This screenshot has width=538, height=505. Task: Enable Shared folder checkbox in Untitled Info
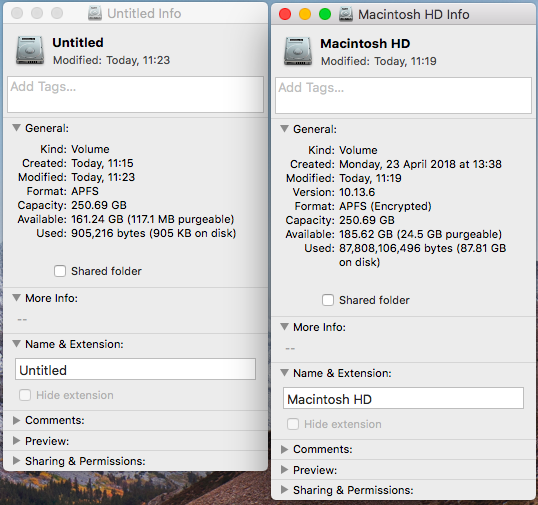pyautogui.click(x=60, y=271)
